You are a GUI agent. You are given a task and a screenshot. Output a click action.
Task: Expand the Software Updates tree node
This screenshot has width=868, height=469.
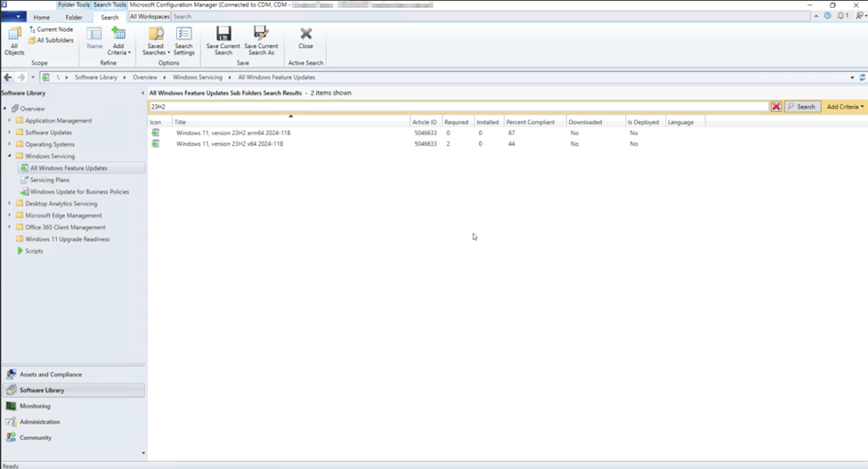[x=10, y=133]
